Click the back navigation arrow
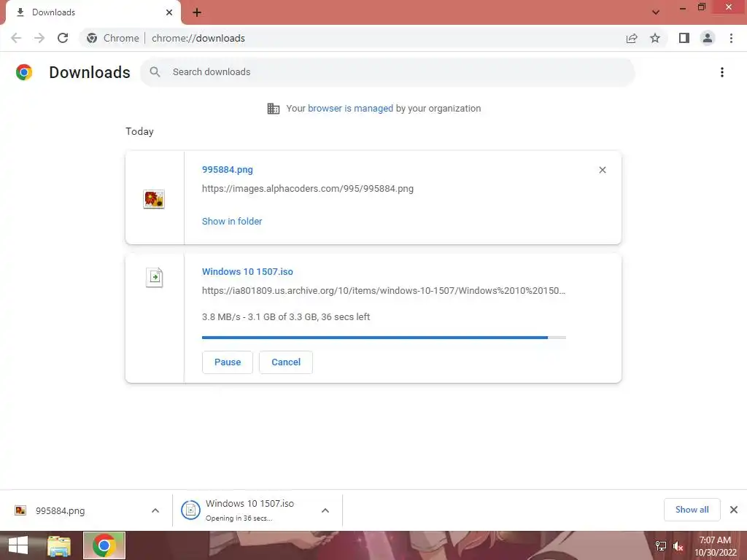 coord(16,38)
